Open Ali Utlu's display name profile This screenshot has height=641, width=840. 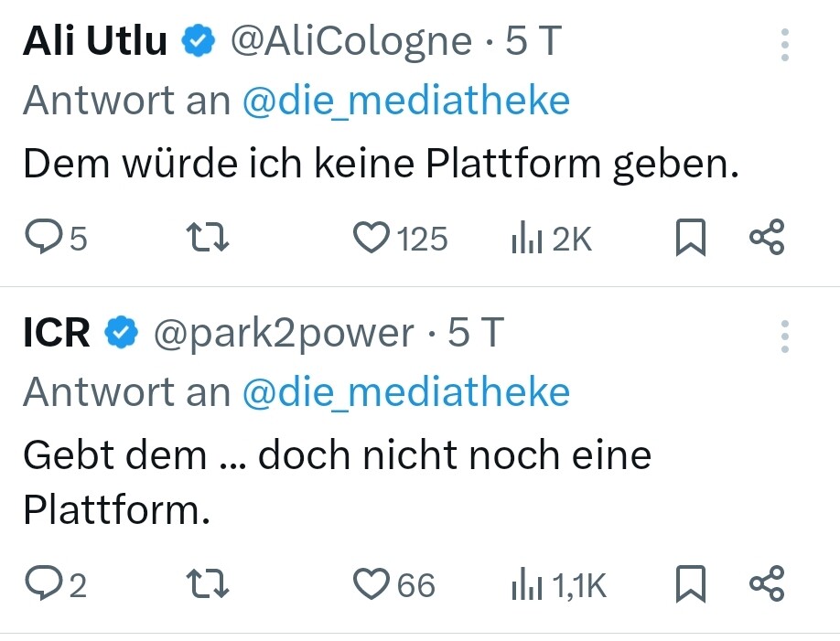[x=95, y=41]
